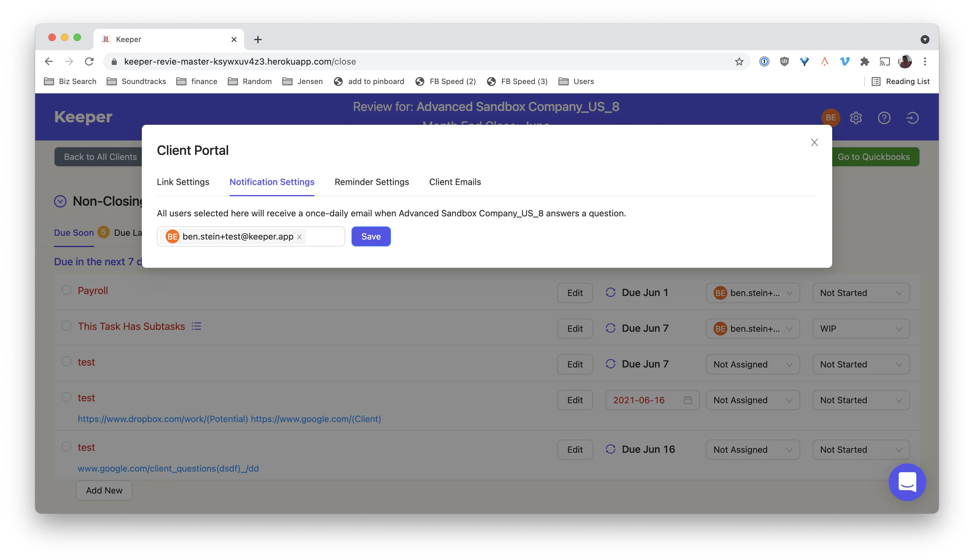This screenshot has width=974, height=560.
Task: Collapse the Non-Closing section chevron
Action: tap(60, 201)
